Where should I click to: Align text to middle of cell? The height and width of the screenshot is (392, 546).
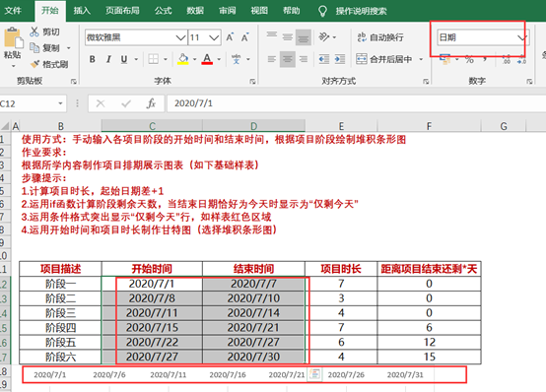click(x=287, y=37)
